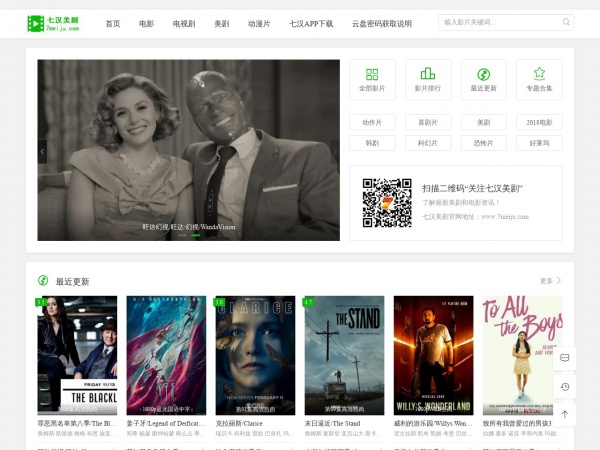Screen dimensions: 600x450
Task: Open 动漫片 navigation item
Action: click(x=259, y=24)
